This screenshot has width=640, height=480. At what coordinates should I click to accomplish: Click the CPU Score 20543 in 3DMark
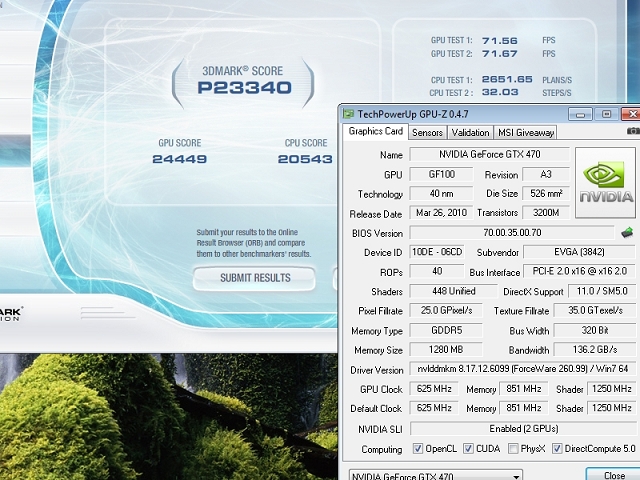[x=305, y=159]
